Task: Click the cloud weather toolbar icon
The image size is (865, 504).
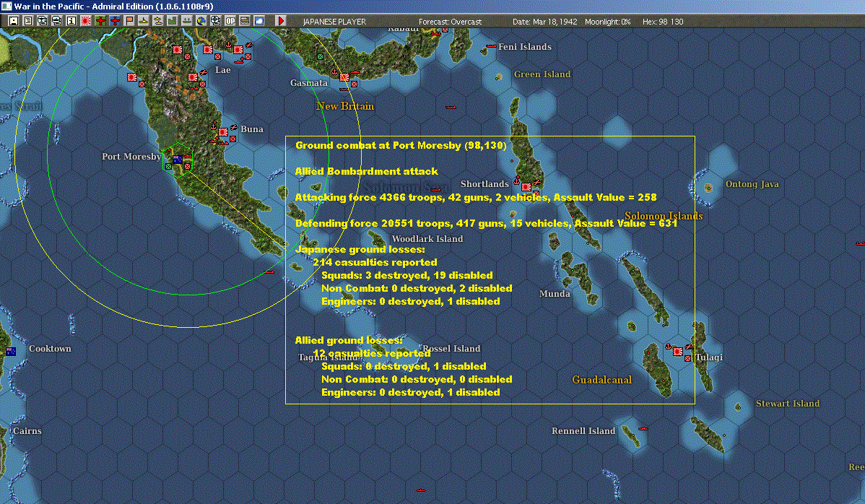Action: 258,21
